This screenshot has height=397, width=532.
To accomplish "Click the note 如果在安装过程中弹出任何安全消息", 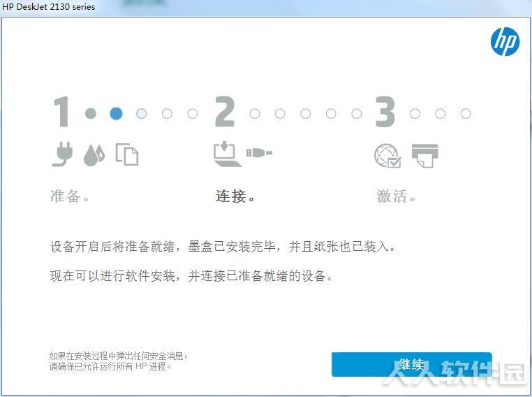I will point(118,356).
